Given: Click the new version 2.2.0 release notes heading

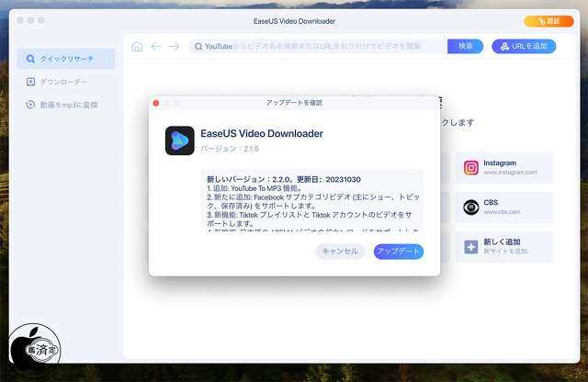Looking at the screenshot, I should [x=284, y=180].
